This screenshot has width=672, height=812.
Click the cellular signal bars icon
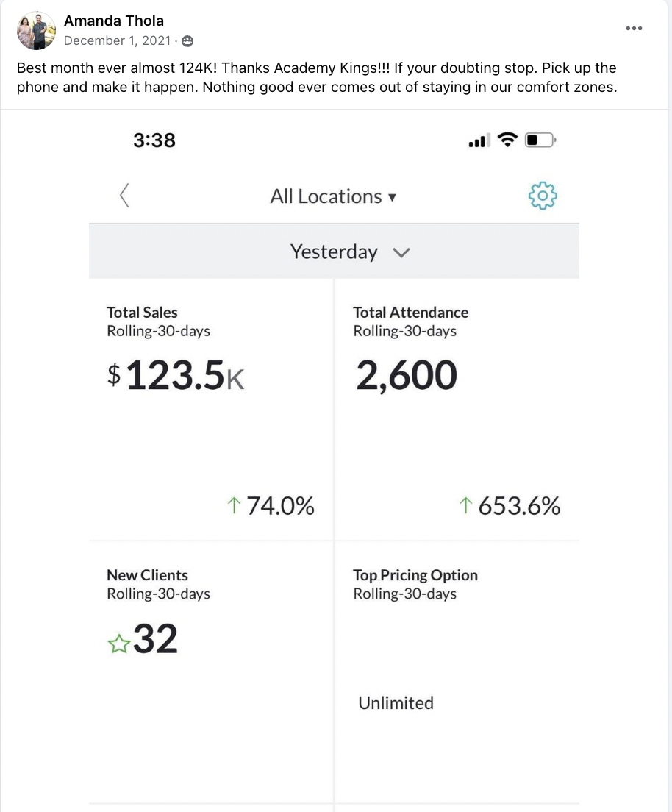(x=479, y=140)
